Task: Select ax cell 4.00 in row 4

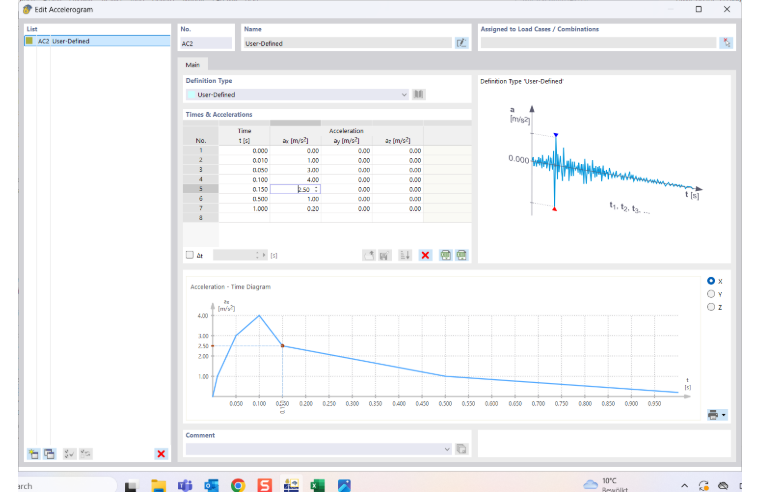Action: coord(295,180)
